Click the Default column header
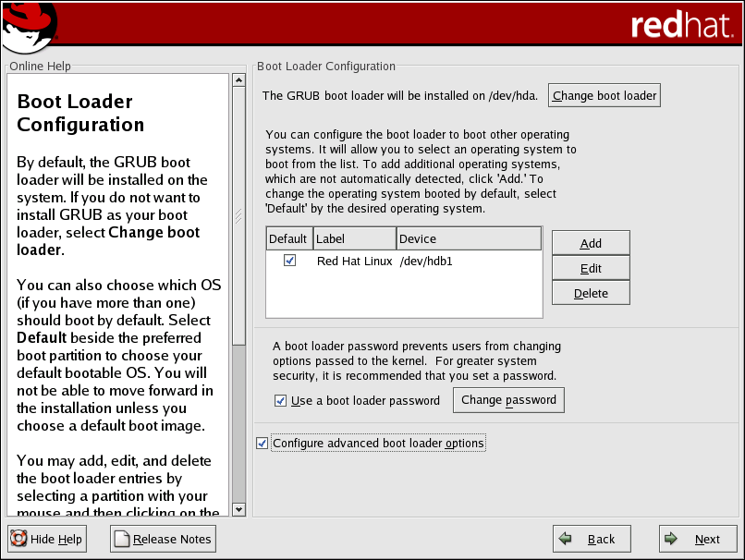Viewport: 745px width, 560px height. (287, 239)
